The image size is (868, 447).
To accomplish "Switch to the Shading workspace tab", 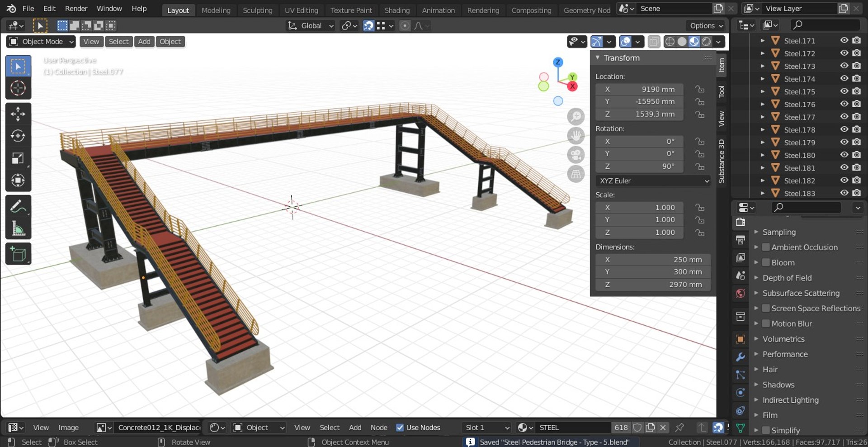I will (x=396, y=10).
